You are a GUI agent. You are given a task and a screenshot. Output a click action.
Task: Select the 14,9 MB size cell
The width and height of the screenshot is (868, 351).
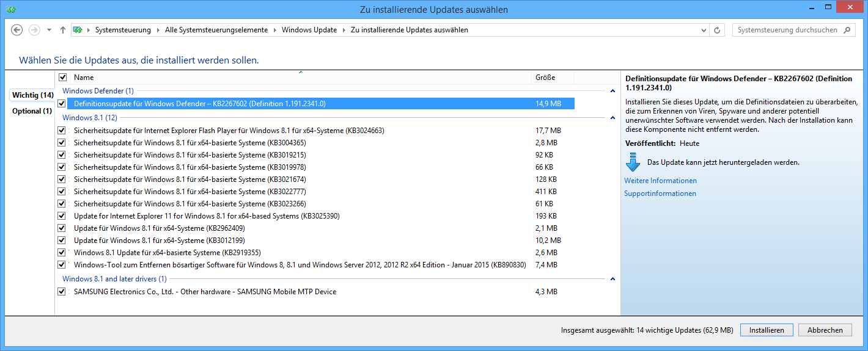coord(548,104)
